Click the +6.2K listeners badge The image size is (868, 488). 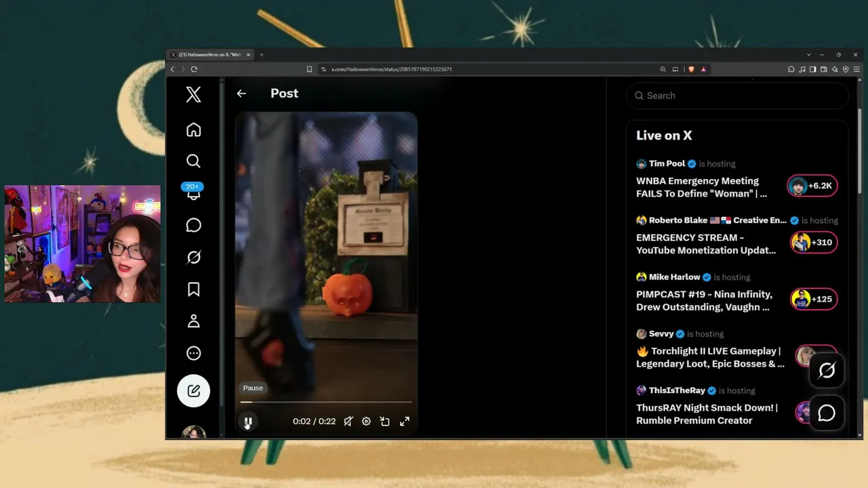tap(812, 186)
